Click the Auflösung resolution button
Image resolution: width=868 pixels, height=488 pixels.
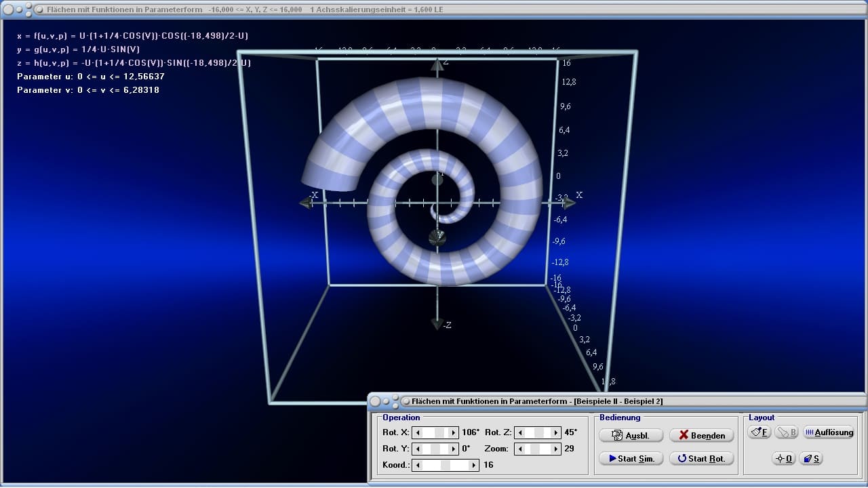[x=829, y=432]
